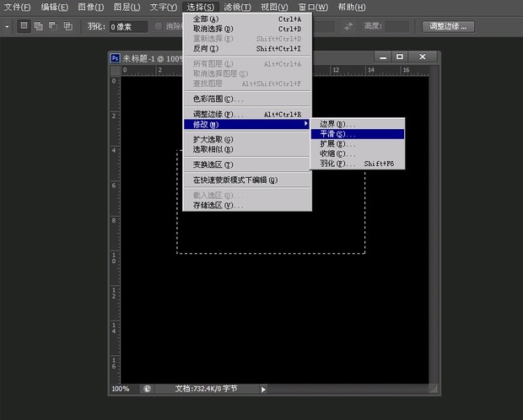The image size is (523, 420).
Task: Select the Subtract from Selection icon
Action: pyautogui.click(x=52, y=26)
